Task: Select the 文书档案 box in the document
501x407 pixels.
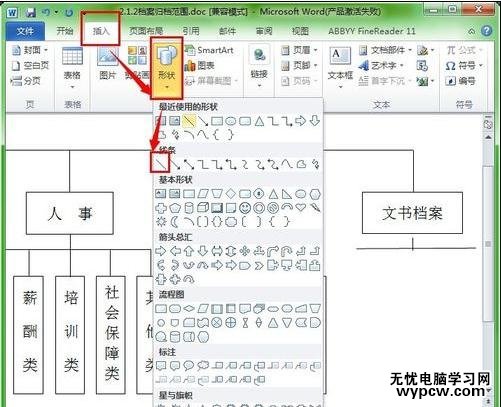Action: click(x=412, y=213)
